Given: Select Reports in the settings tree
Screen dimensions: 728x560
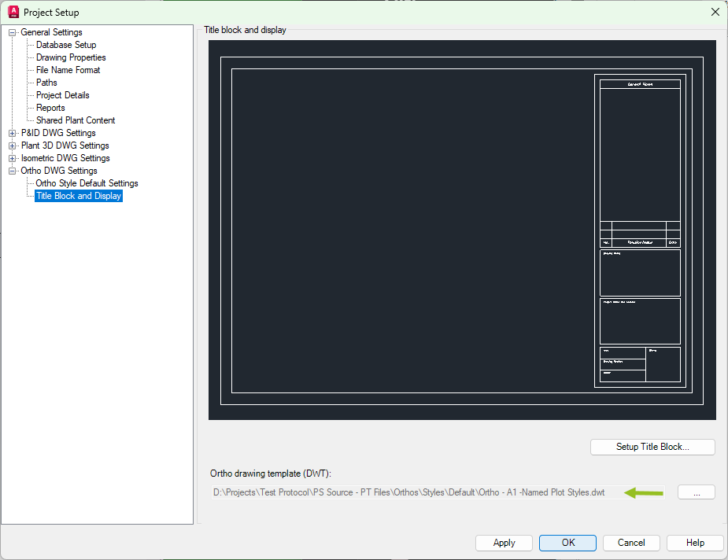Looking at the screenshot, I should click(50, 108).
